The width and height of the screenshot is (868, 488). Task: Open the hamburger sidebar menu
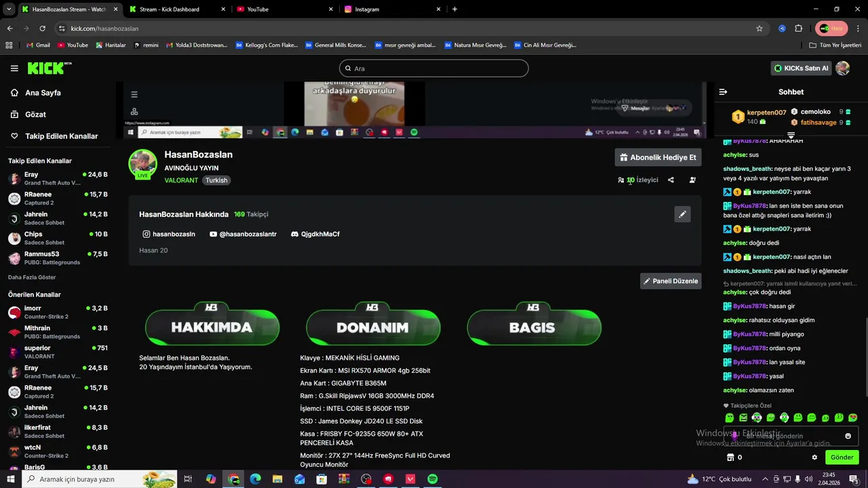coord(14,68)
